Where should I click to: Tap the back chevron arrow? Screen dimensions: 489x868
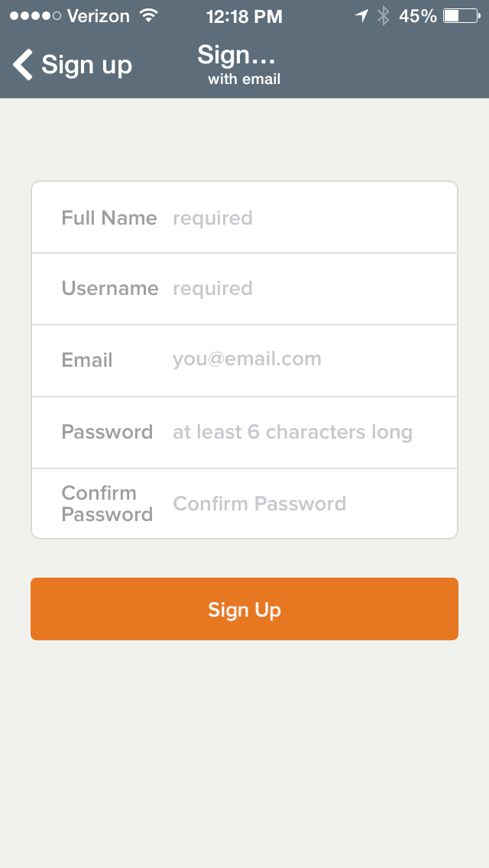[23, 65]
